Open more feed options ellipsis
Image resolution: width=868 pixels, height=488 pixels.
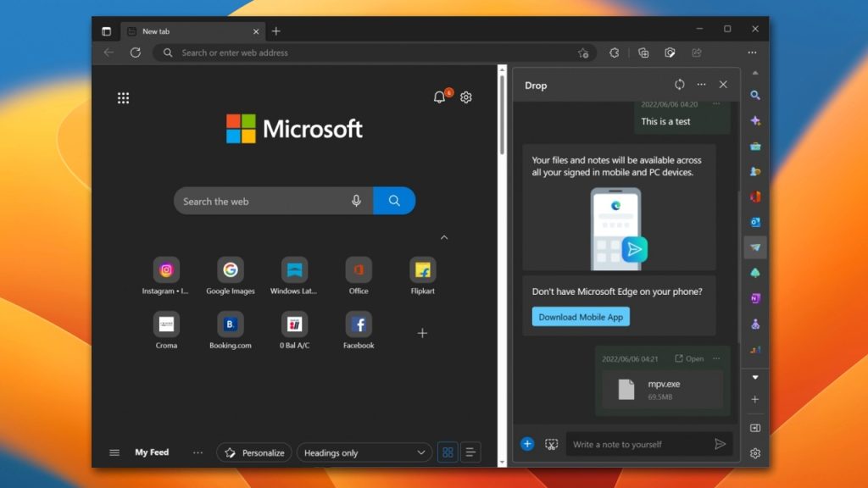198,452
